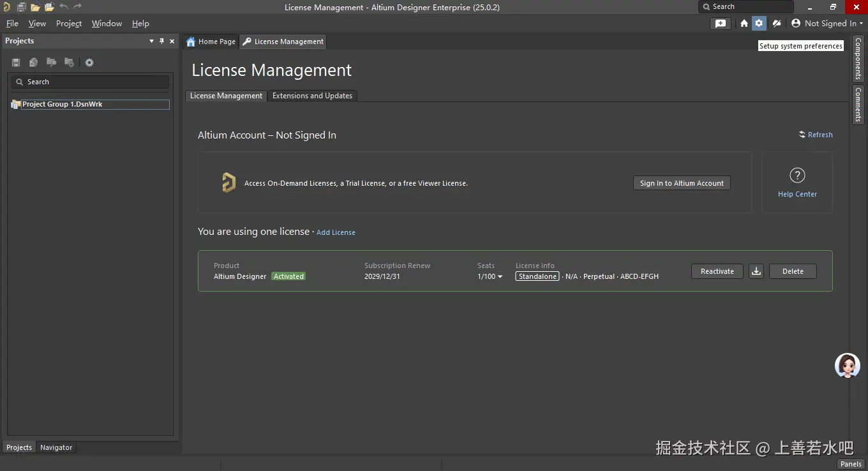The height and width of the screenshot is (471, 868).
Task: Select the License Management sub-tab
Action: pyautogui.click(x=226, y=96)
